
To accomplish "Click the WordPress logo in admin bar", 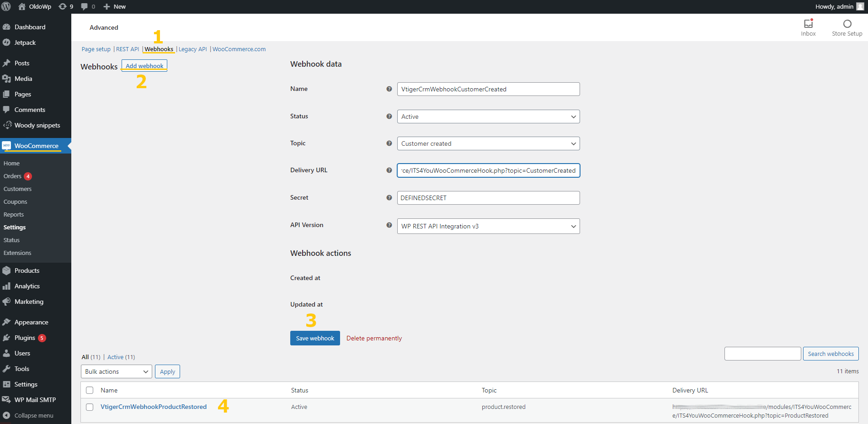I will [6, 6].
